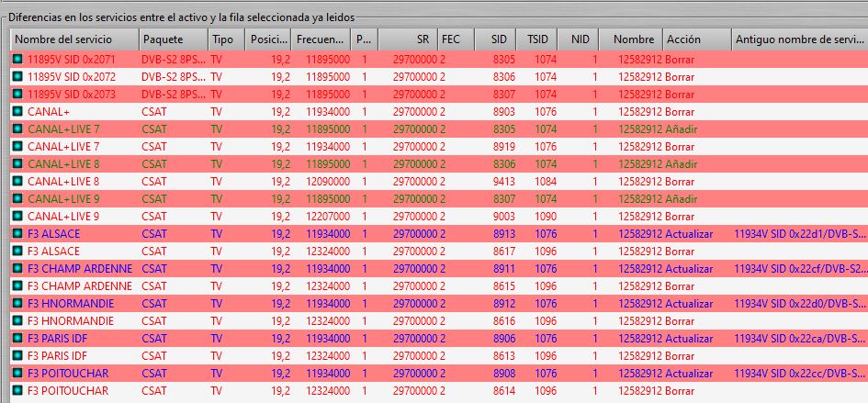This screenshot has width=868, height=403.
Task: Select the service name 11895V SID 0x2072
Action: point(72,76)
